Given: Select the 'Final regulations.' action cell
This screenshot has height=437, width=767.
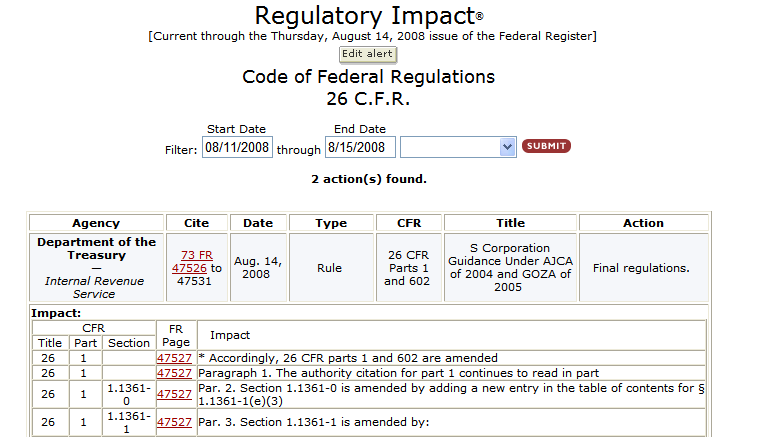Looking at the screenshot, I should pyautogui.click(x=644, y=268).
